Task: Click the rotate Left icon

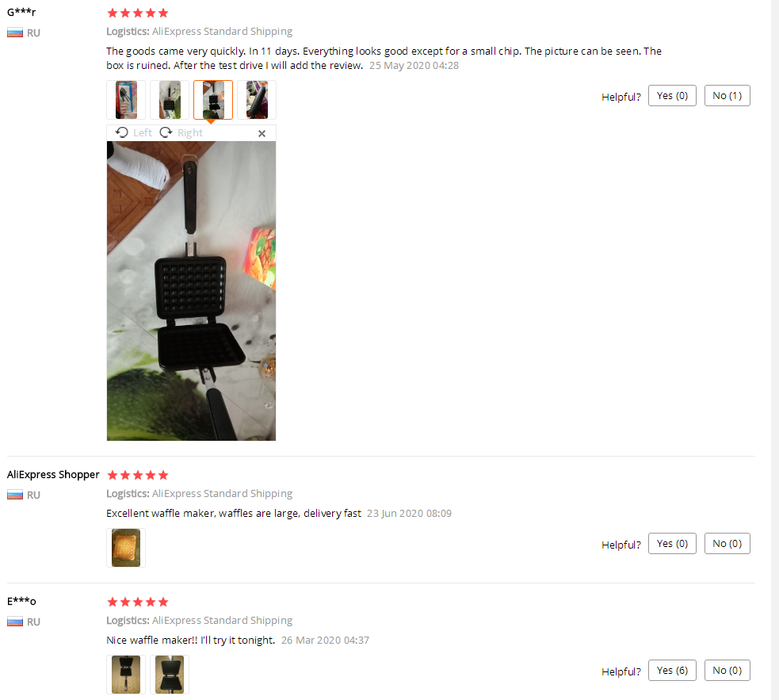Action: coord(122,132)
